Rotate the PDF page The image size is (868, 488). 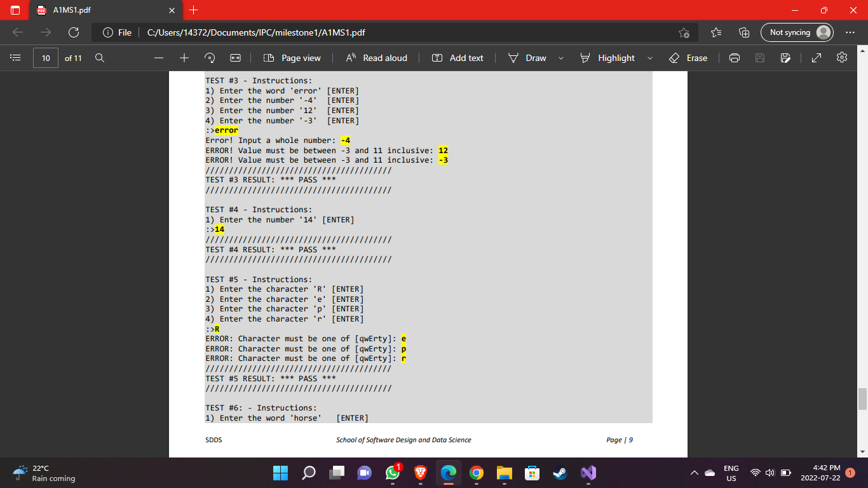210,58
